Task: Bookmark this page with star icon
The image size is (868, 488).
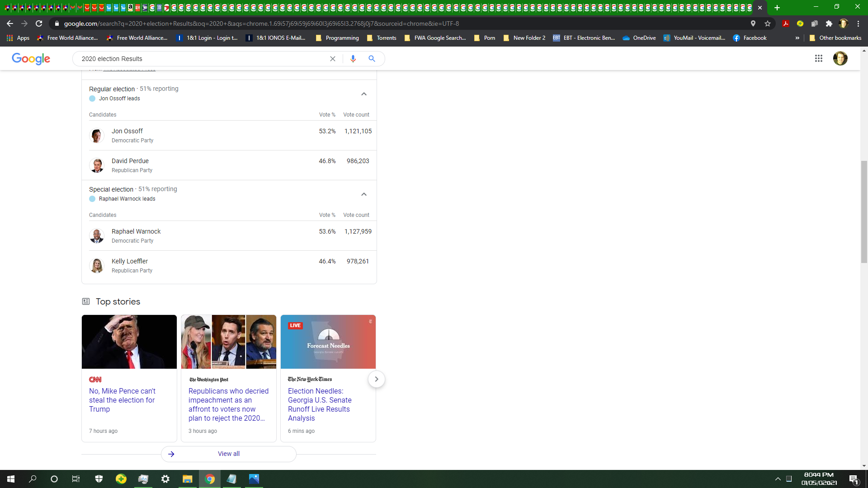Action: pyautogui.click(x=768, y=23)
